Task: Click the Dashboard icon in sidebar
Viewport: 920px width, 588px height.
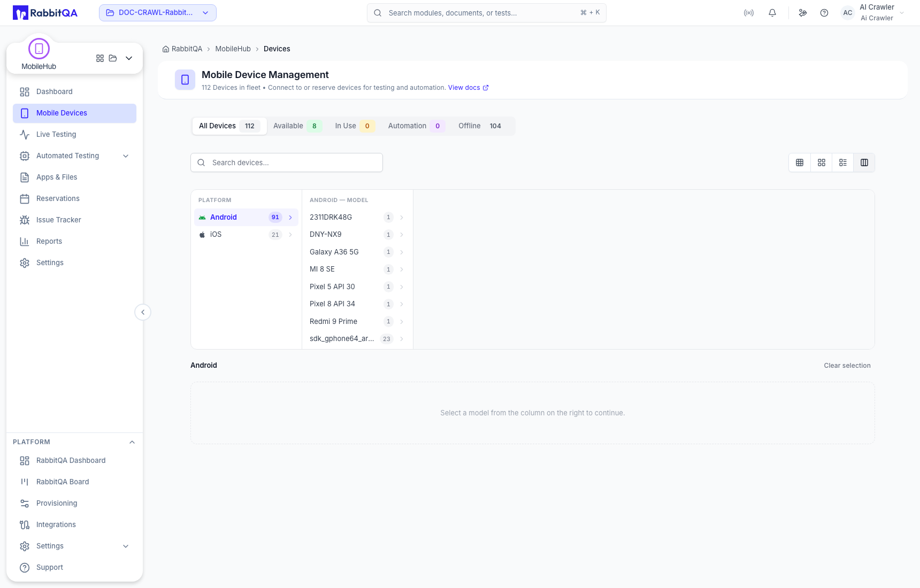Action: [25, 92]
